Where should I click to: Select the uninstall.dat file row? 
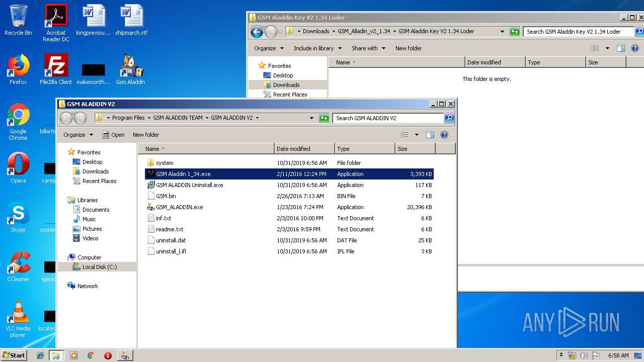point(289,240)
